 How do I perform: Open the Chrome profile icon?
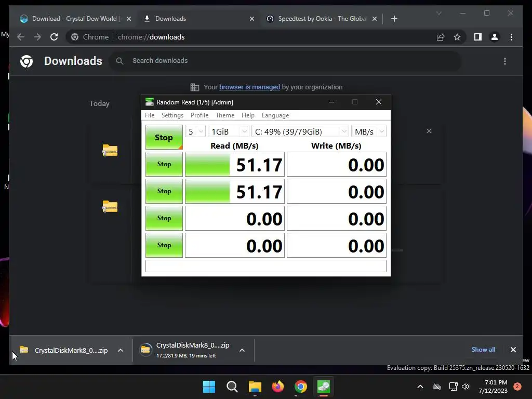(495, 37)
